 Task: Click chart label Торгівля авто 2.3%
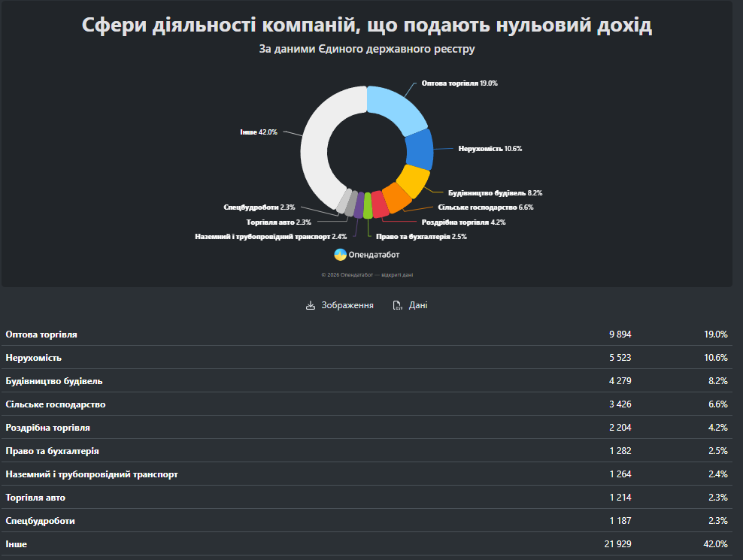[278, 222]
